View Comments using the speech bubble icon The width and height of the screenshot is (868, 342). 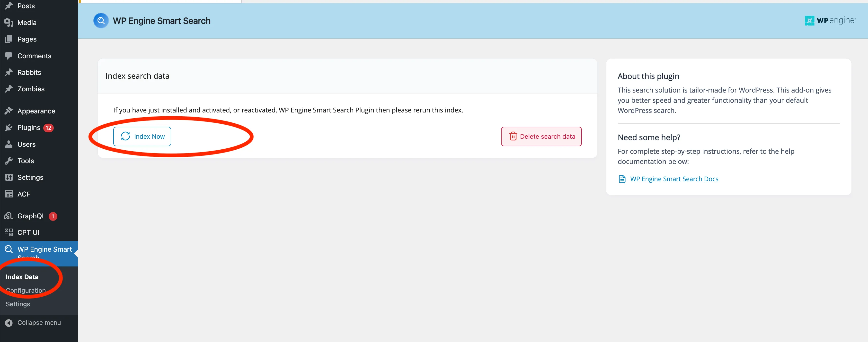pyautogui.click(x=9, y=56)
